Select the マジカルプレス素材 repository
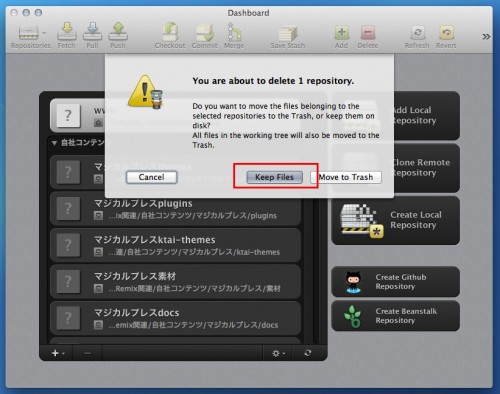The height and width of the screenshot is (394, 500). point(176,282)
